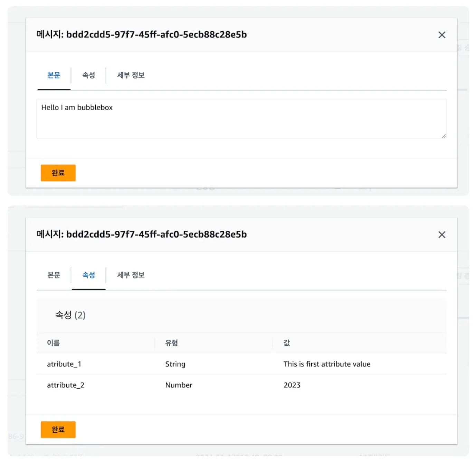Viewport: 476px width, 460px height.
Task: Close the dialog showing the bubblebox message body
Action: (441, 35)
